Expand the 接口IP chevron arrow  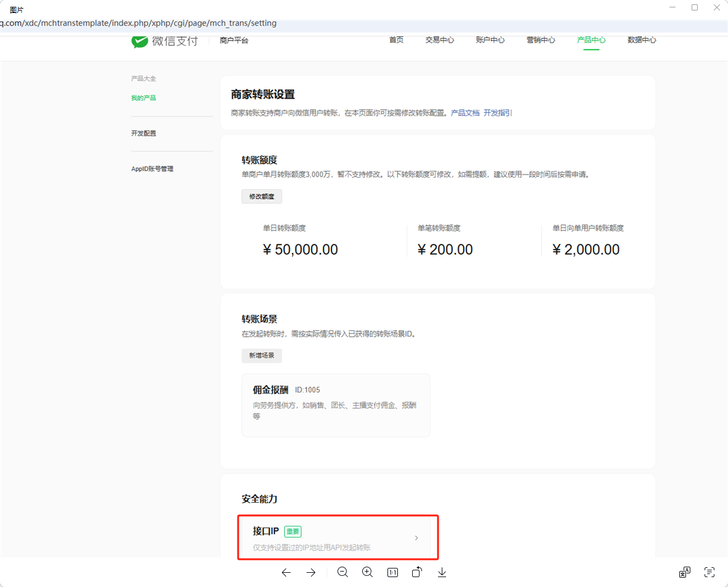[416, 538]
